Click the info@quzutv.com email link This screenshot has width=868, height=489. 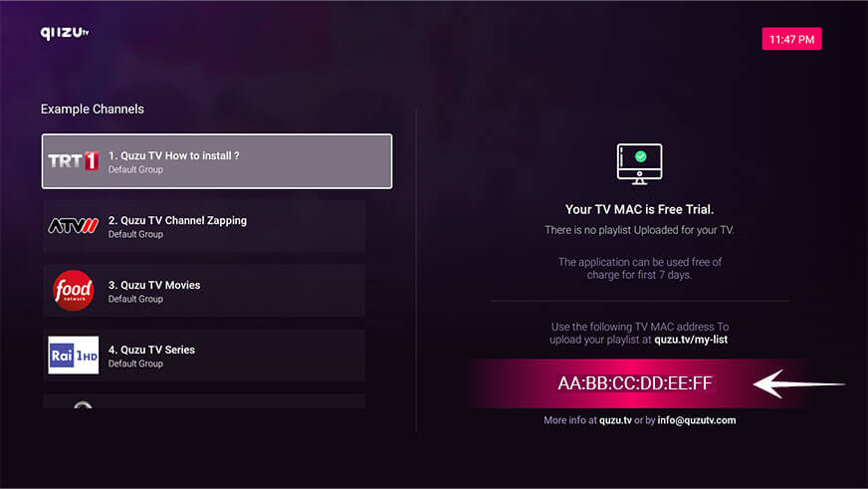click(x=697, y=420)
